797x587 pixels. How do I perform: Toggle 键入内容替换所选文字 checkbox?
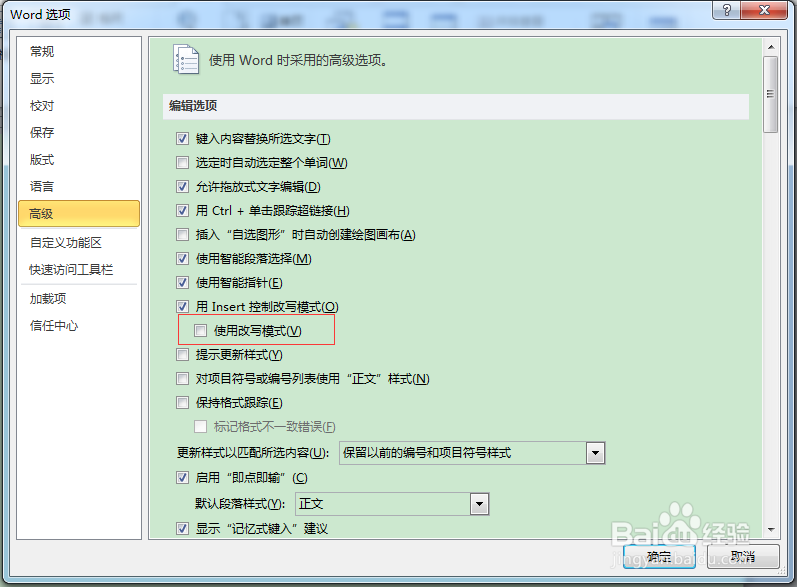click(182, 138)
